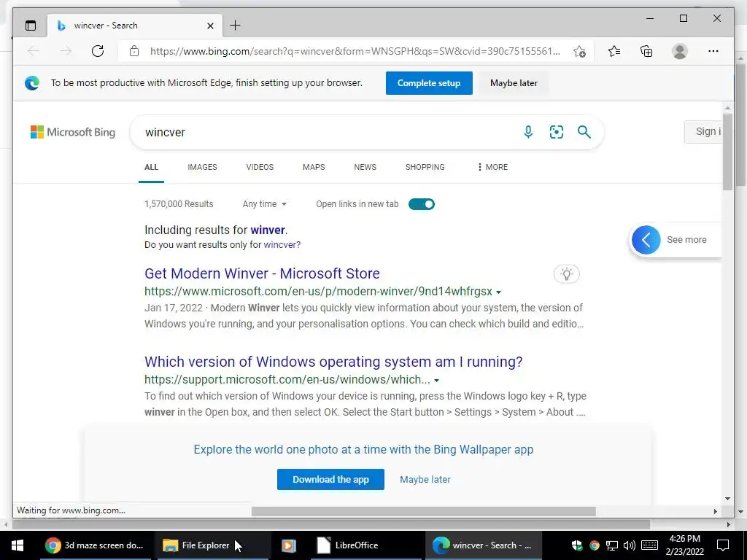Click the horizontal scrollbar thumb
747x560 pixels.
[x=424, y=511]
